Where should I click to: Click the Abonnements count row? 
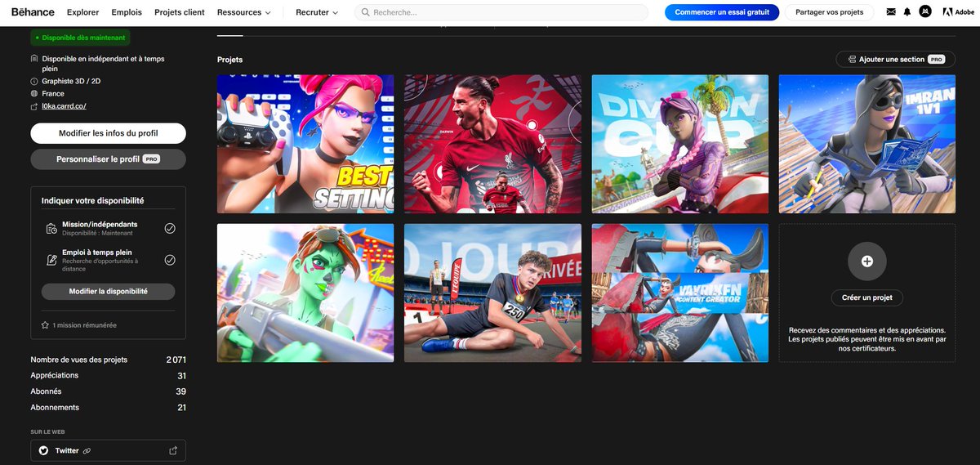[108, 407]
